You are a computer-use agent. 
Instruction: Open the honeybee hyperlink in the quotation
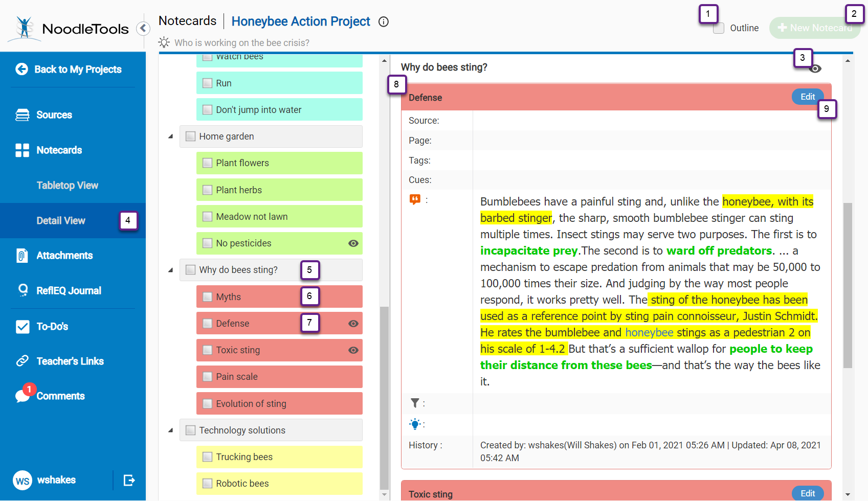coord(649,332)
